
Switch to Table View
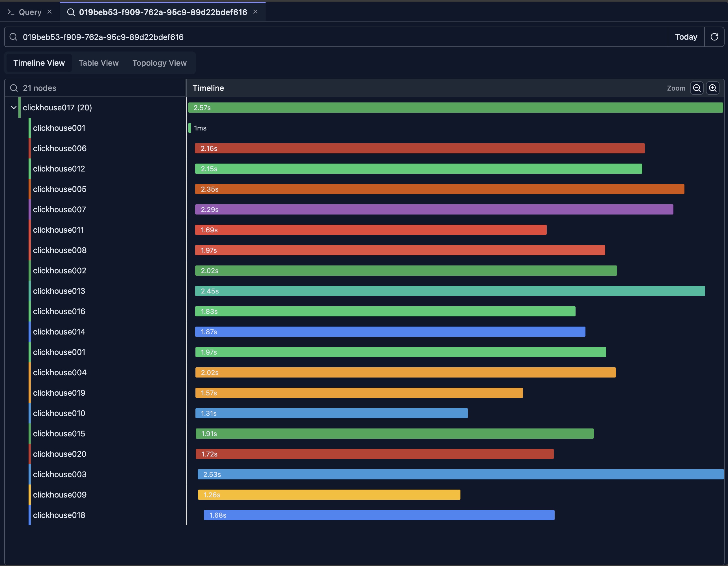tap(99, 63)
